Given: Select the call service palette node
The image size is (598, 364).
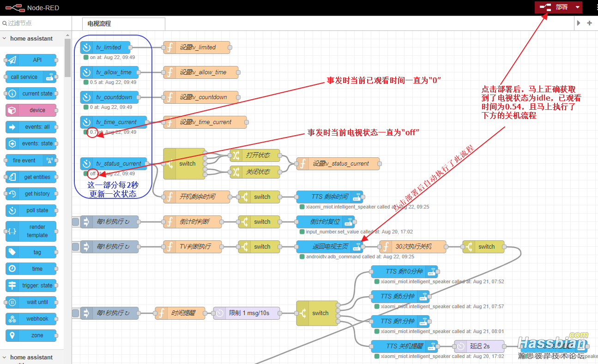Looking at the screenshot, I should coord(31,77).
